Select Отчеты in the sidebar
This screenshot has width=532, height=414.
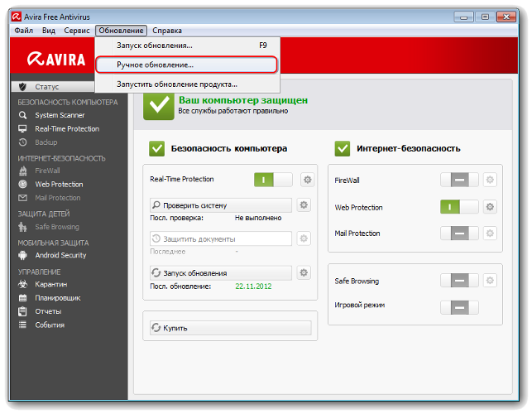click(48, 311)
